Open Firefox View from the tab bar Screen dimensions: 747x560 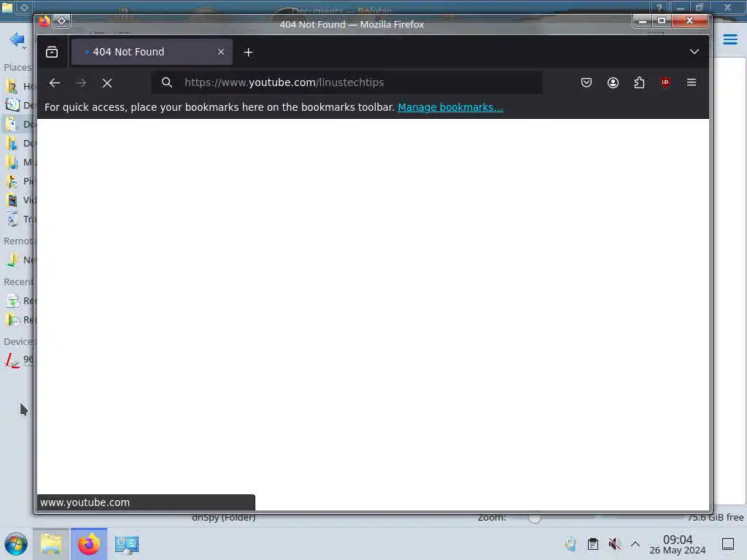[52, 52]
